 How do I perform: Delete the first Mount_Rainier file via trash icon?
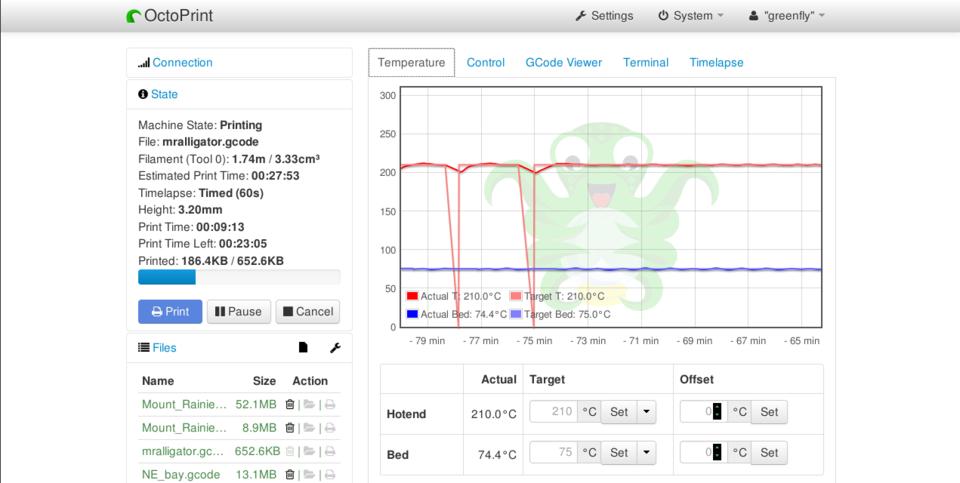[x=290, y=404]
